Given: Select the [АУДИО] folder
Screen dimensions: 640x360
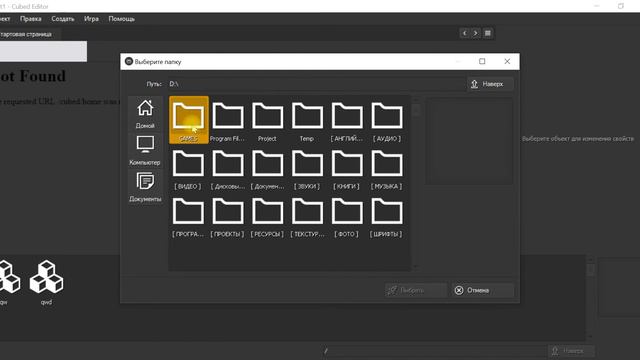Looking at the screenshot, I should (x=387, y=120).
